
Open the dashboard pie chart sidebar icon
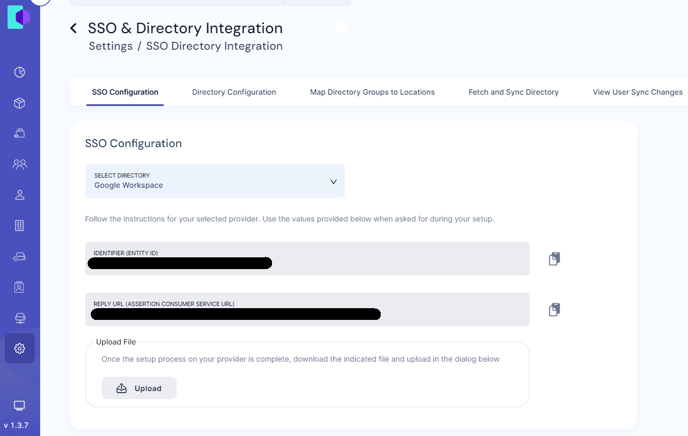tap(20, 73)
